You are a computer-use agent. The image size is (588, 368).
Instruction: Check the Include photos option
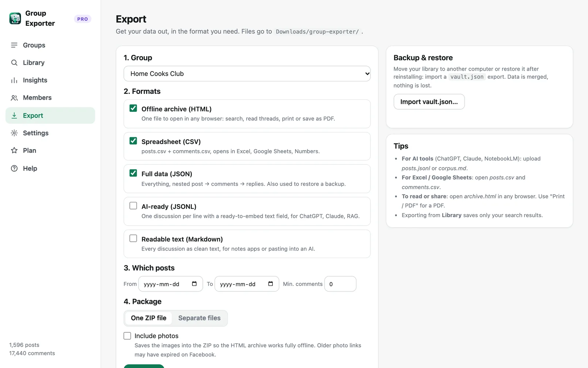127,336
